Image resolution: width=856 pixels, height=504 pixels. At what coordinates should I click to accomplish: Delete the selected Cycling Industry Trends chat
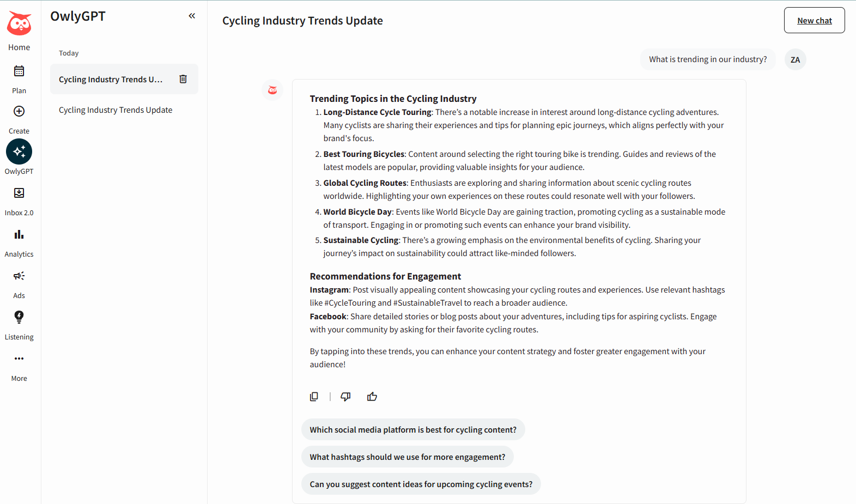pyautogui.click(x=183, y=79)
